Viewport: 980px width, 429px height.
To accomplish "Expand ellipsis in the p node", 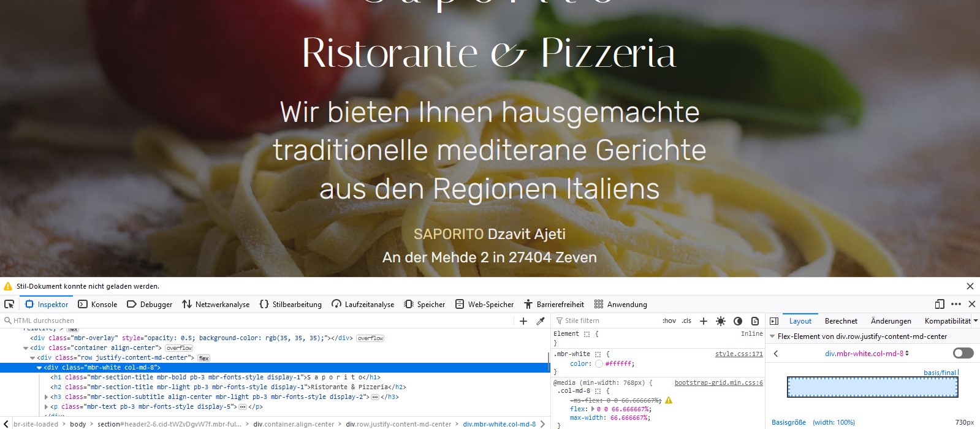I will click(x=243, y=407).
